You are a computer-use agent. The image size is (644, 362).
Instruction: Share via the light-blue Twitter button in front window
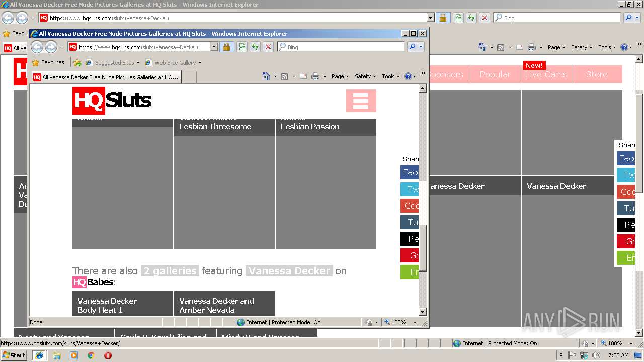410,189
